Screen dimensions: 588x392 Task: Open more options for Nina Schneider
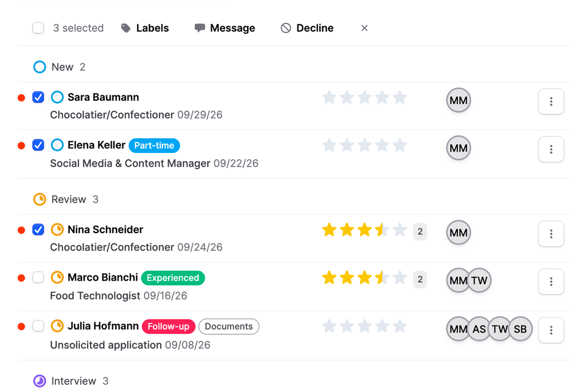click(x=551, y=234)
